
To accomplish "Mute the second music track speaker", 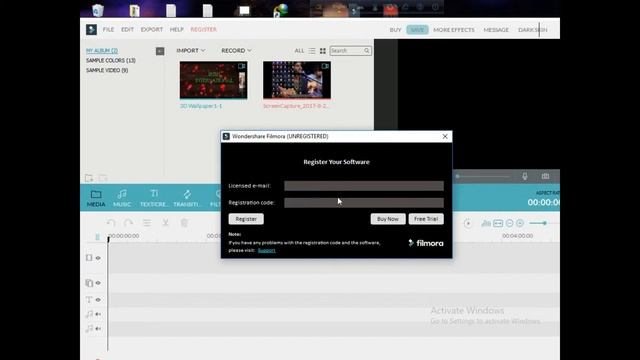I will [x=98, y=329].
